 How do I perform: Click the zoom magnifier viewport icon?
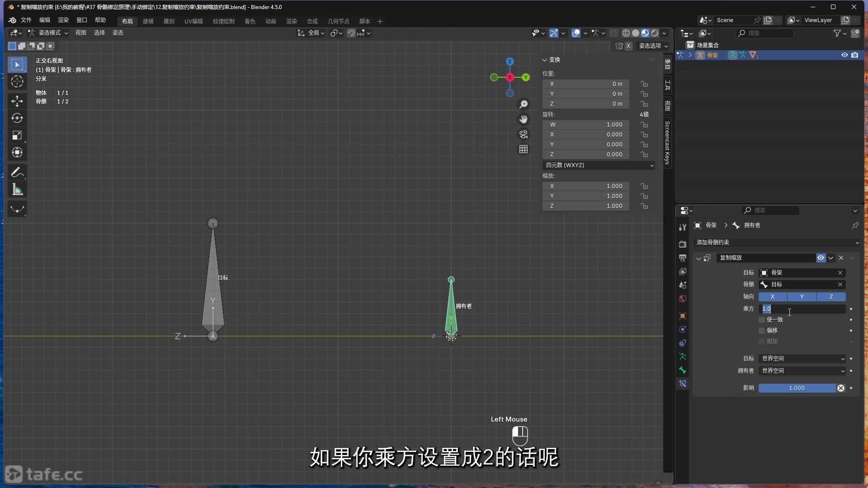click(x=524, y=104)
